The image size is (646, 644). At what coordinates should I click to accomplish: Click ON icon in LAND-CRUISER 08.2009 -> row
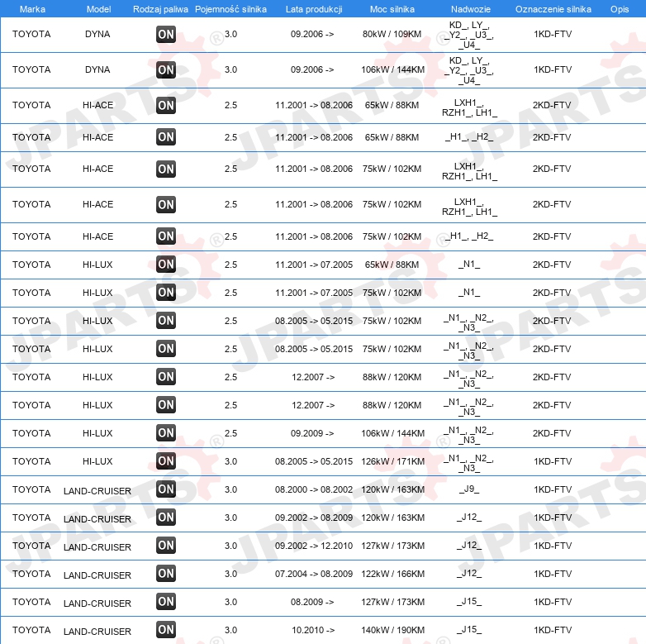pyautogui.click(x=166, y=602)
